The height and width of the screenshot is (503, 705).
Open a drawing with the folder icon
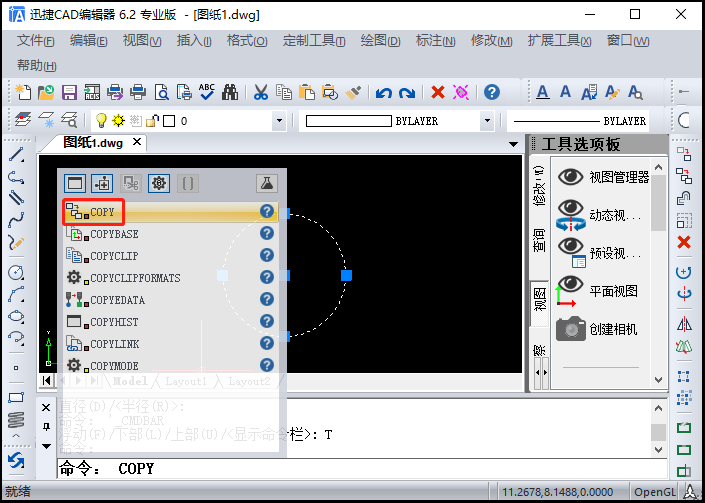(46, 92)
